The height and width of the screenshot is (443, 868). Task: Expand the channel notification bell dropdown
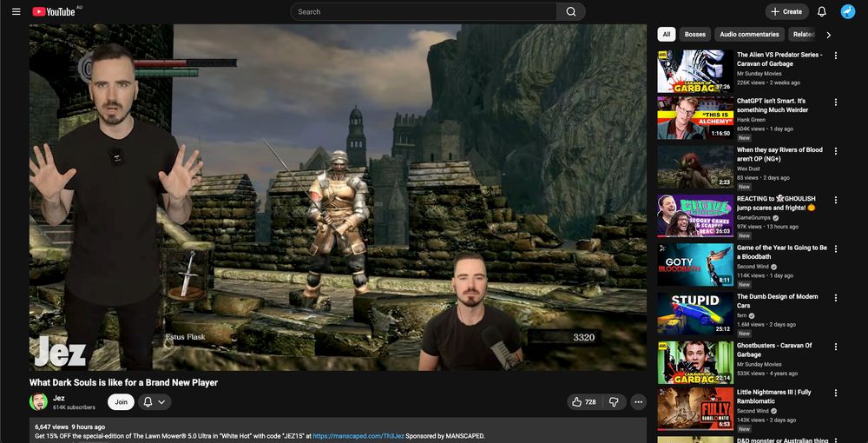tap(155, 402)
